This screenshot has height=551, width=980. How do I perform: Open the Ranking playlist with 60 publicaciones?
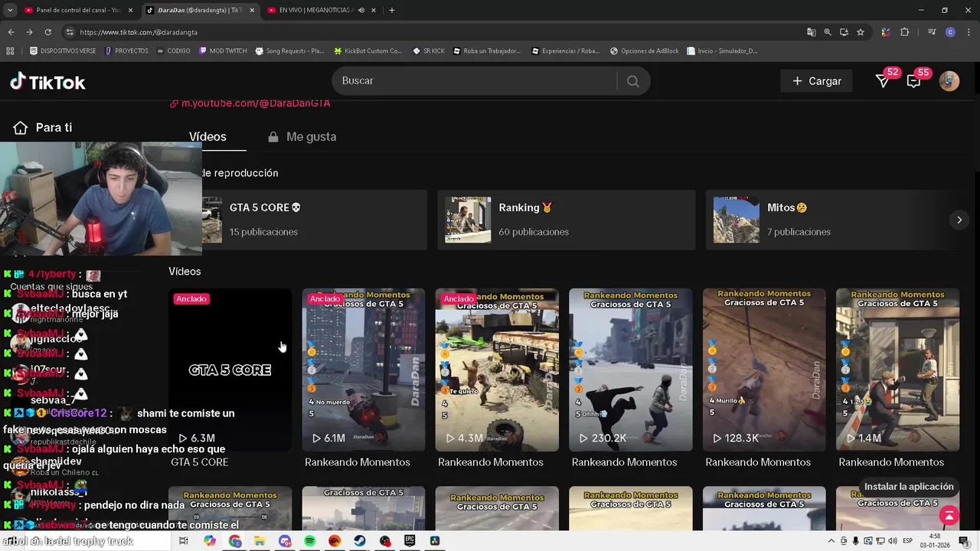point(567,220)
